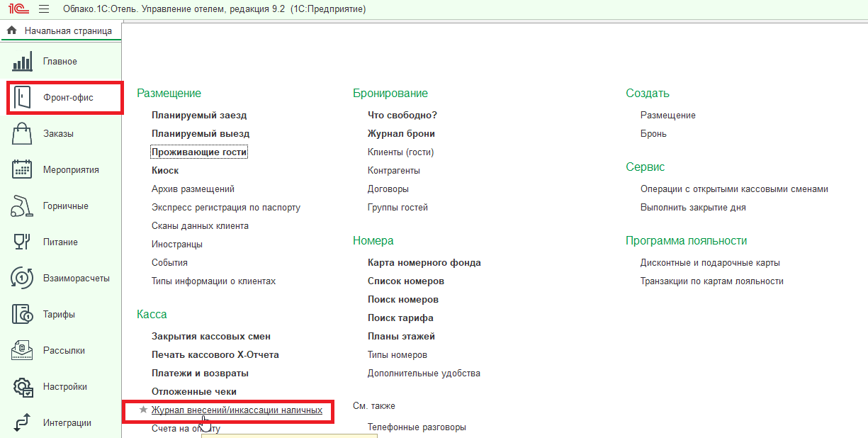Open Список номеров
This screenshot has height=438, width=868.
point(406,281)
